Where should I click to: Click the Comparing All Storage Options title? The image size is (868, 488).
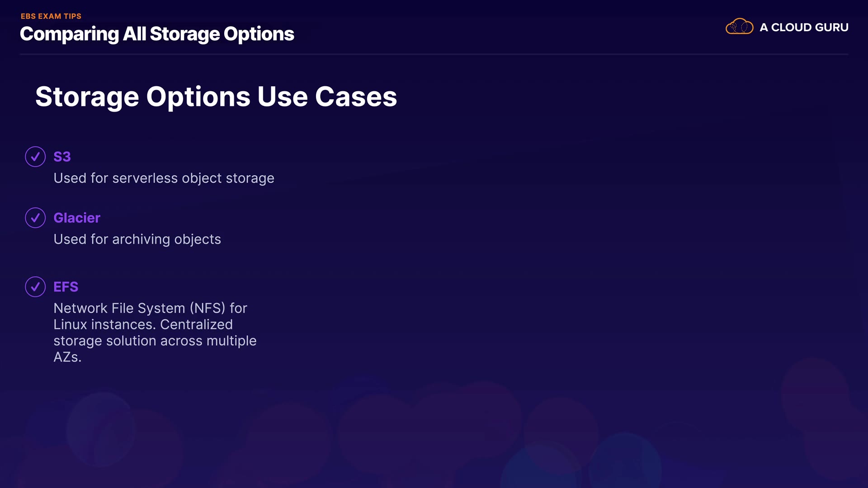click(x=157, y=34)
